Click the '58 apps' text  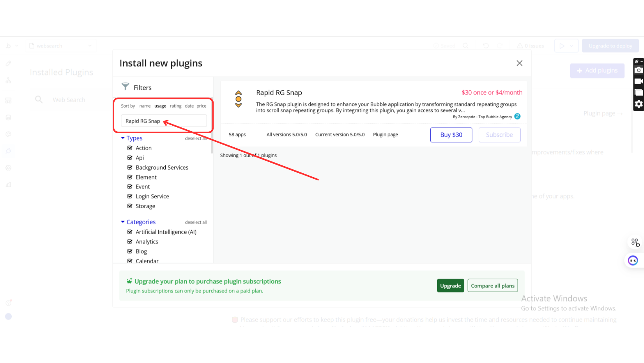click(x=237, y=134)
